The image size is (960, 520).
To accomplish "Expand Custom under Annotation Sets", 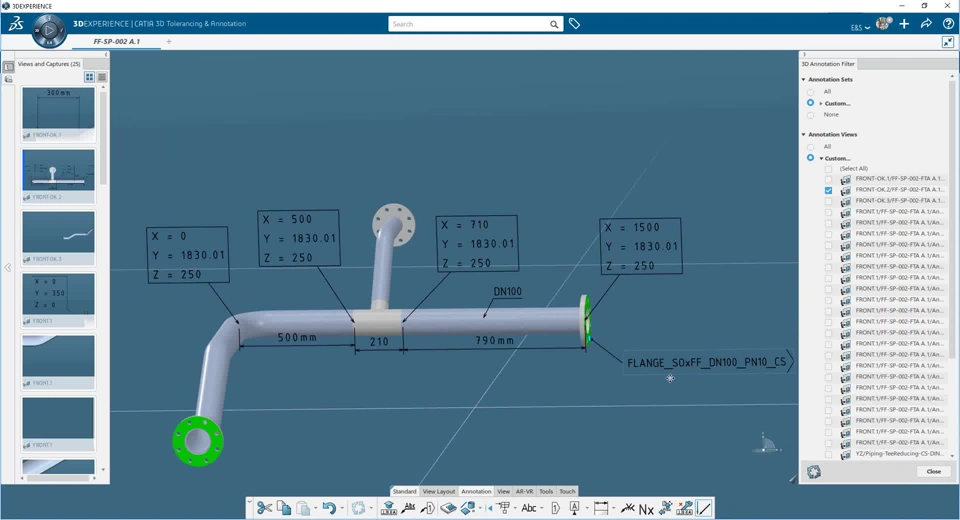I will (x=821, y=104).
